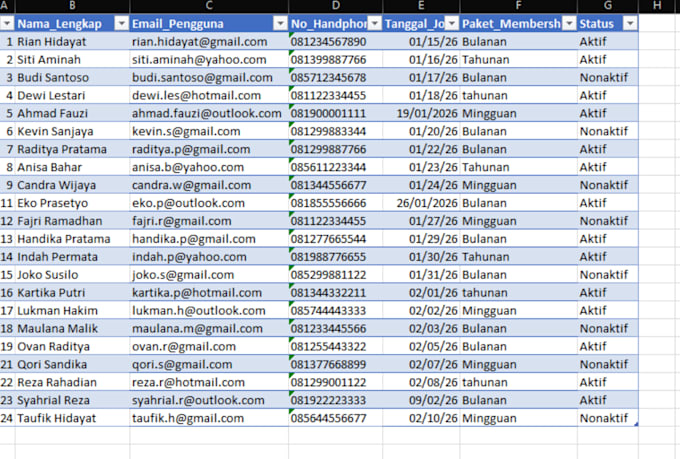Select date cell 01/15/26

click(x=421, y=42)
